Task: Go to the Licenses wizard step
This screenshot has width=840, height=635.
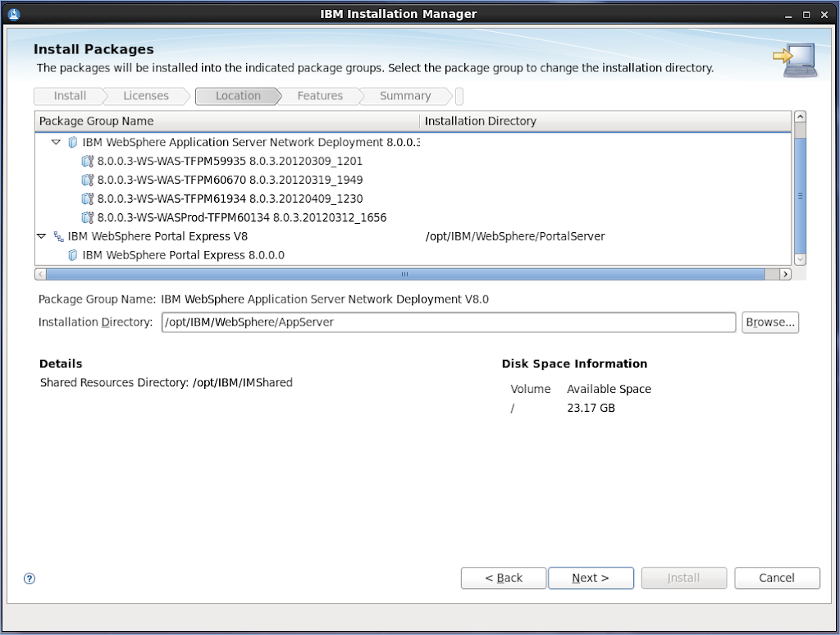Action: [145, 96]
